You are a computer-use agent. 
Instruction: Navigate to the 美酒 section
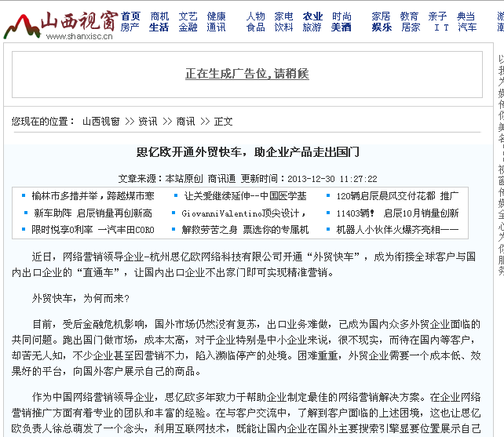click(341, 27)
